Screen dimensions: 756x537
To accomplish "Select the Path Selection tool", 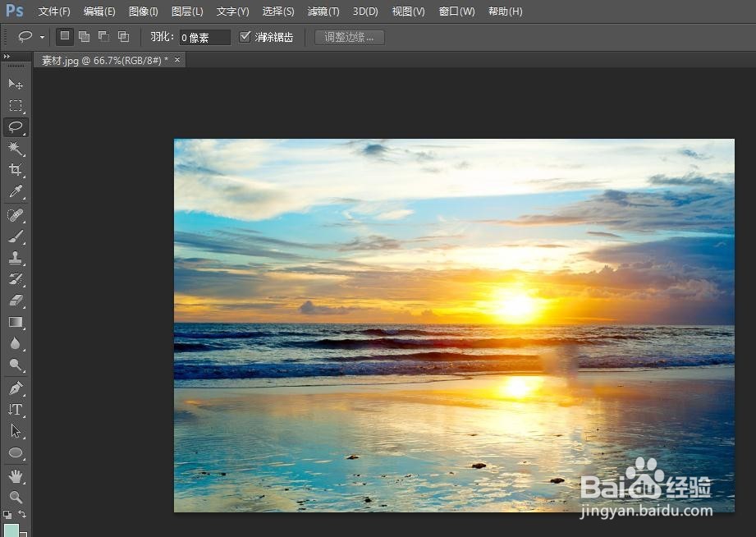I will click(x=16, y=431).
